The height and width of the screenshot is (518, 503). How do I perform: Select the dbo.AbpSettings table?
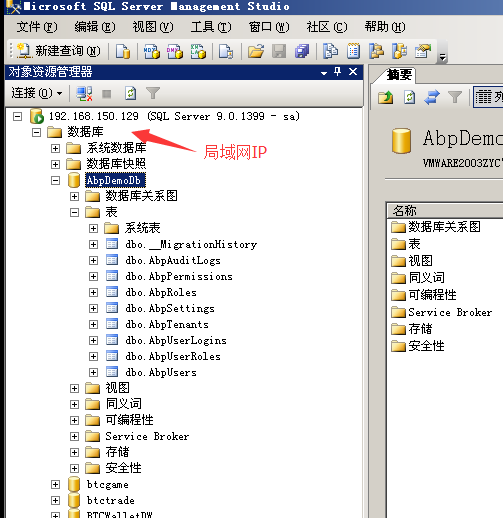click(x=170, y=309)
